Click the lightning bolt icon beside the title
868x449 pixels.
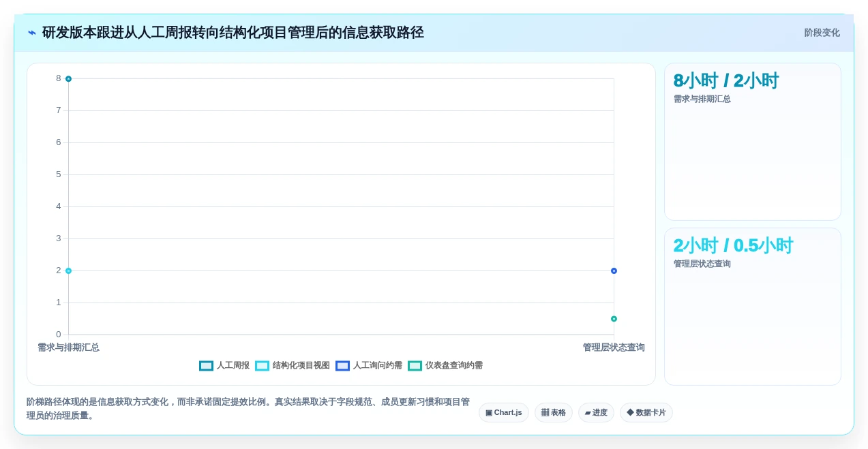pyautogui.click(x=32, y=33)
